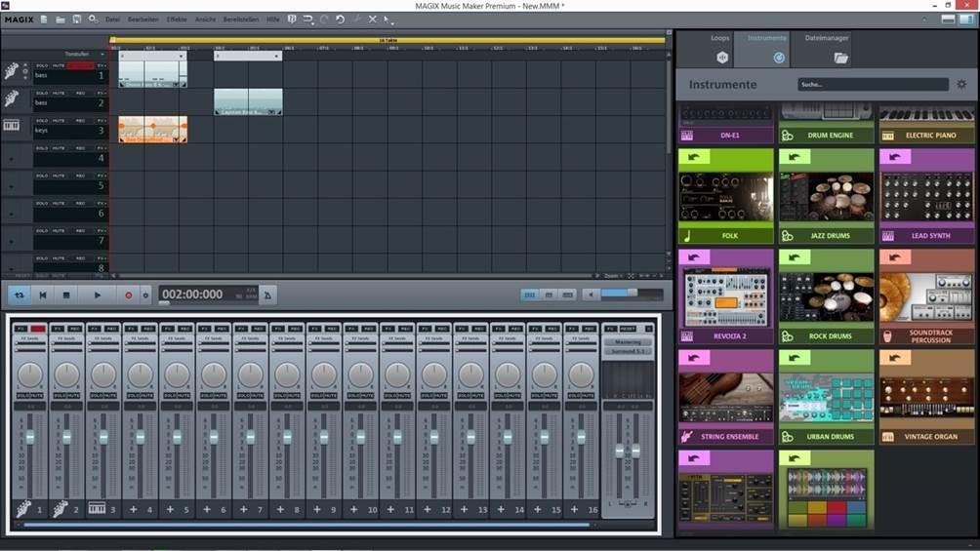Choose the Soundtrack Percussion instrument
The width and height of the screenshot is (980, 551).
(927, 296)
